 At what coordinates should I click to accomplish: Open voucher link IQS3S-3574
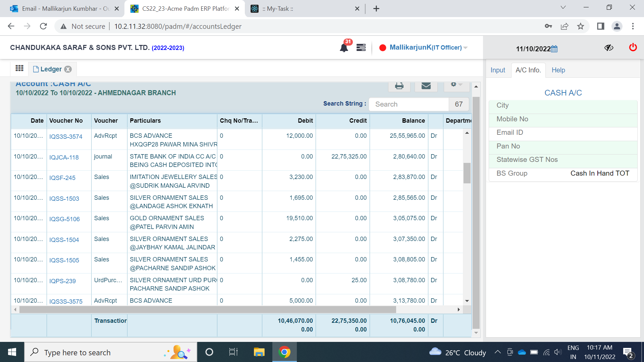pyautogui.click(x=66, y=137)
